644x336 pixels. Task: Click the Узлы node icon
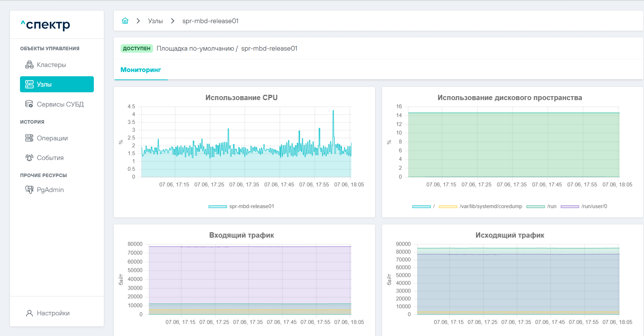coord(29,84)
